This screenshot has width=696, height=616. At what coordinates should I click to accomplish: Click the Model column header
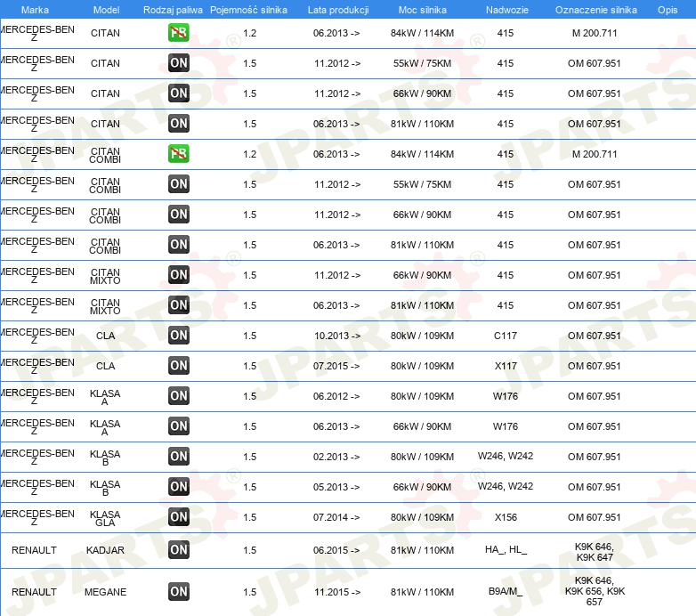106,10
